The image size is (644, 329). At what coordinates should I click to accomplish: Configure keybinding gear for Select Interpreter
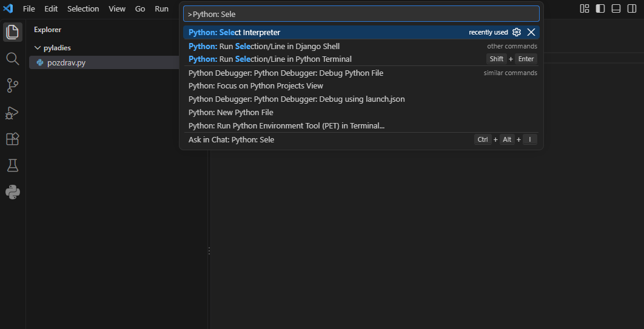click(x=517, y=32)
